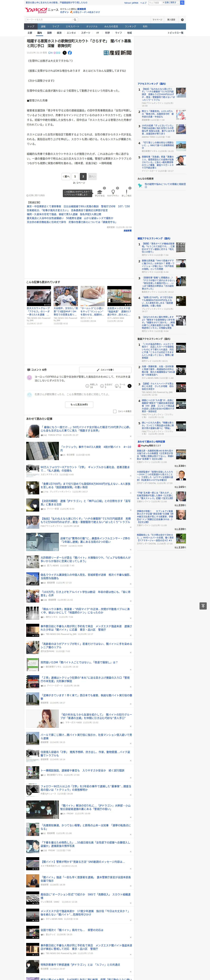Click the 購入履歴 link
This screenshot has width=210, height=980.
171,20
